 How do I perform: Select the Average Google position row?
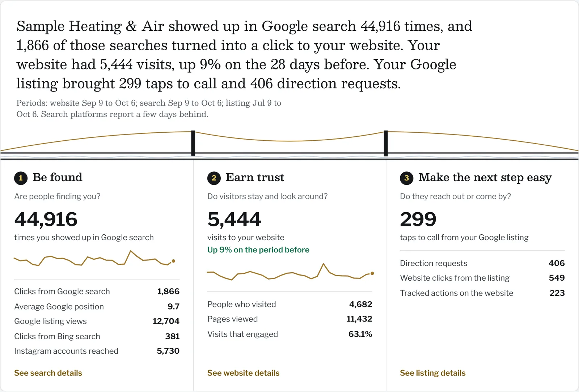pos(97,307)
